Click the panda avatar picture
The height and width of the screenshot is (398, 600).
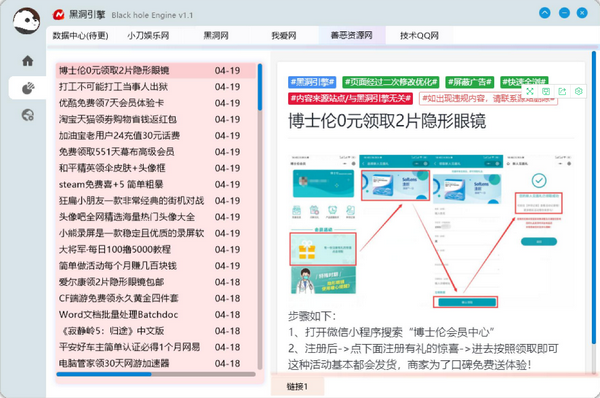[26, 20]
